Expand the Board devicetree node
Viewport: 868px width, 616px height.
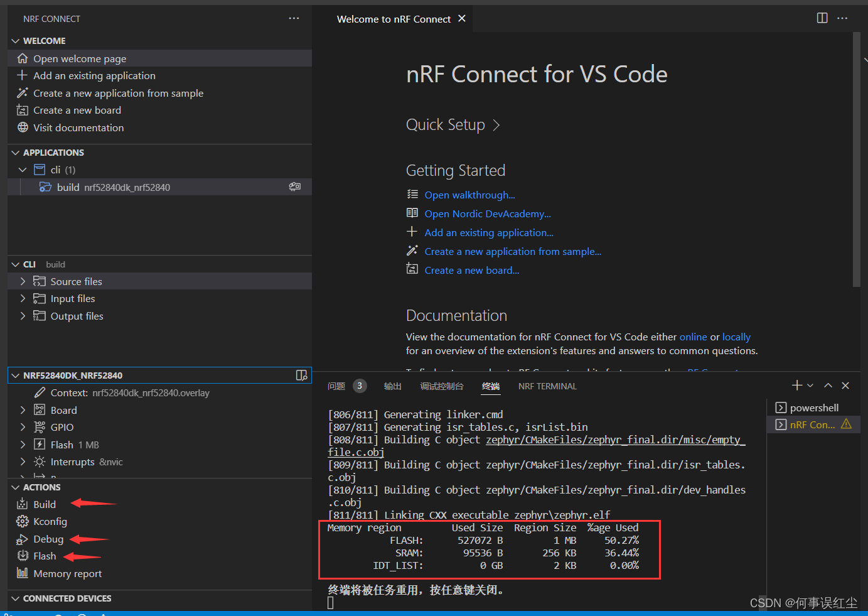(x=23, y=410)
